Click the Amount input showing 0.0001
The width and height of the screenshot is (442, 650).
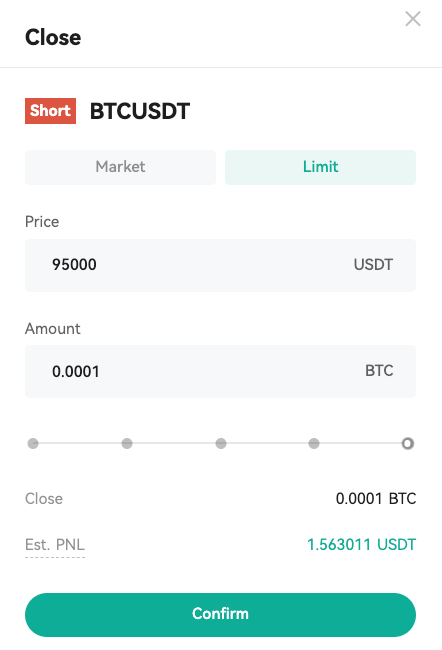tap(220, 371)
